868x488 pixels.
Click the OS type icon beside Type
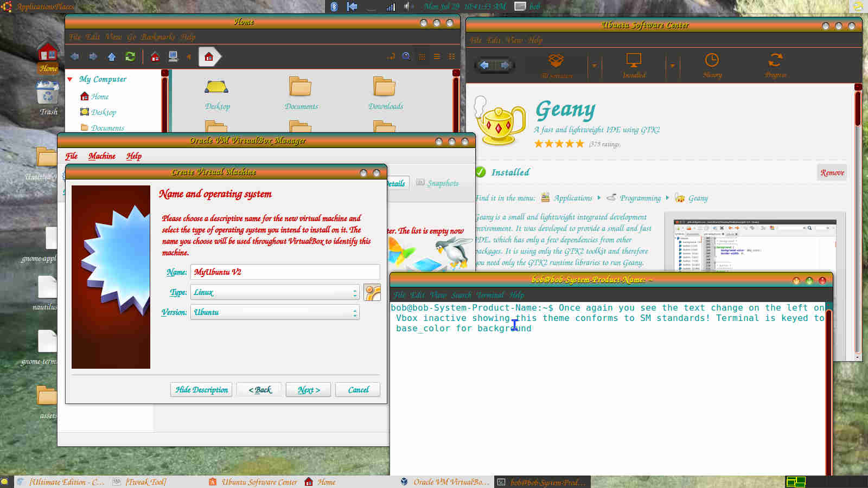tap(372, 292)
